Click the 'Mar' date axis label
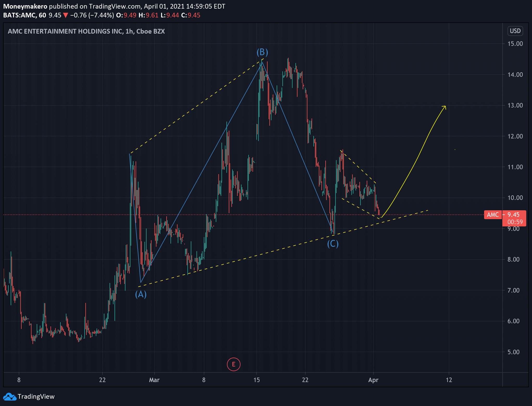 point(154,380)
